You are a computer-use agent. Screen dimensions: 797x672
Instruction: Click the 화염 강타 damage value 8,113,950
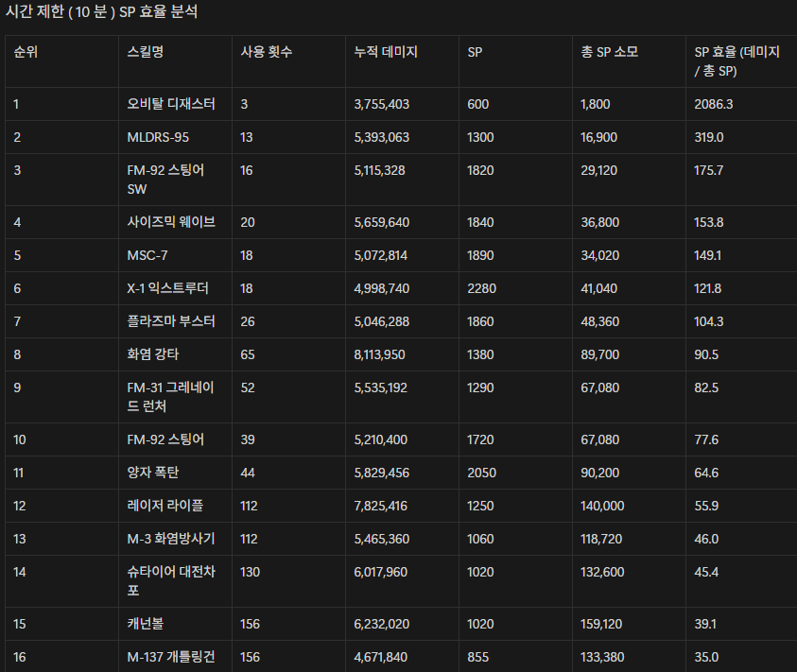pyautogui.click(x=382, y=354)
